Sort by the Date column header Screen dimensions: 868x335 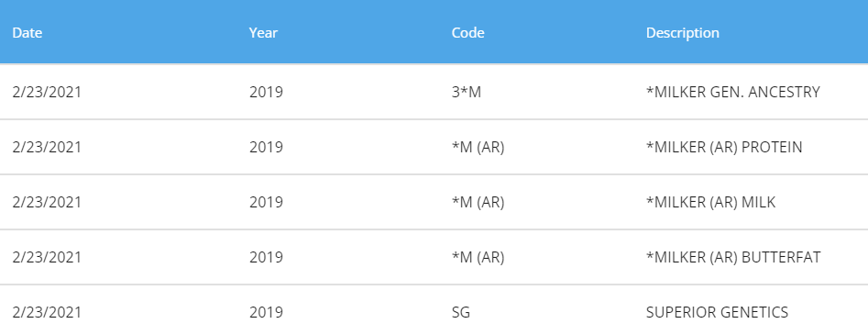27,33
